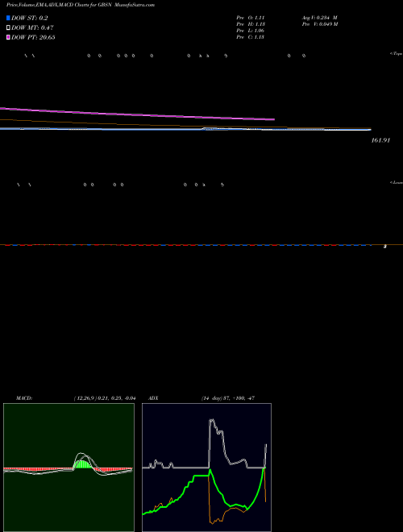Select the 'DOW PT: 20.65' label
The image size is (403, 532).
[x=33, y=37]
